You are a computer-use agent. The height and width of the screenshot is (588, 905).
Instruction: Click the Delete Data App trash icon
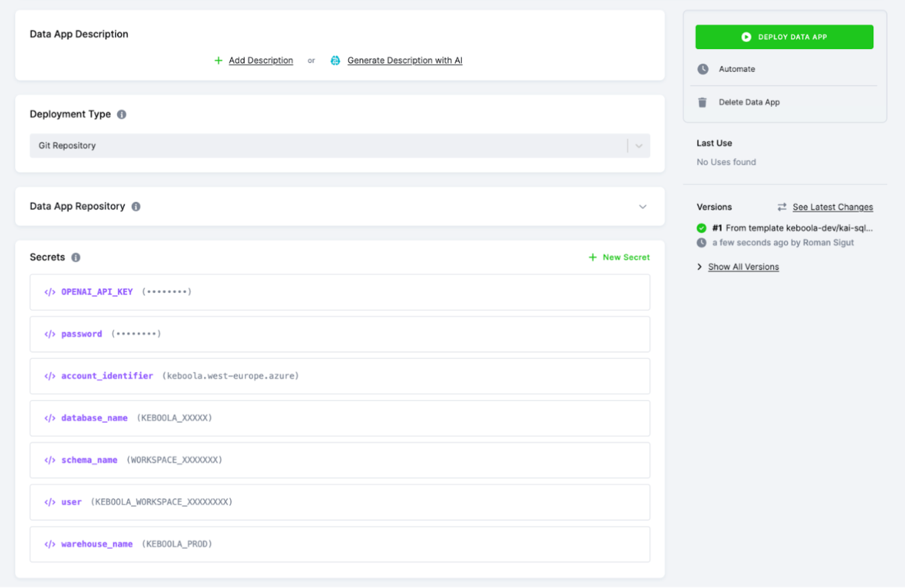pyautogui.click(x=702, y=102)
